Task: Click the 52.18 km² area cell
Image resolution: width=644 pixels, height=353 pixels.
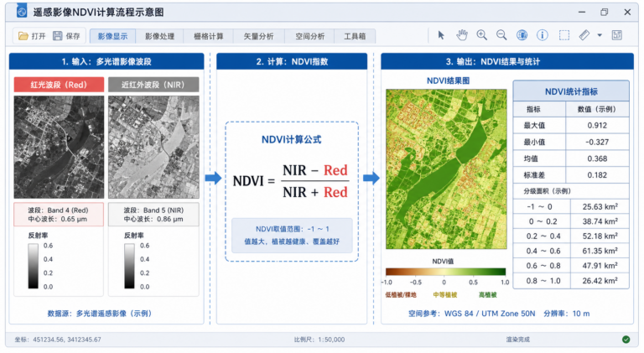Action: coord(600,236)
